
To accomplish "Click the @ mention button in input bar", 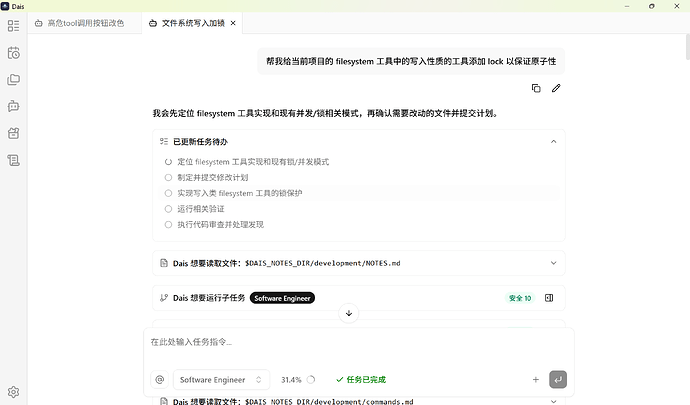I will (160, 379).
